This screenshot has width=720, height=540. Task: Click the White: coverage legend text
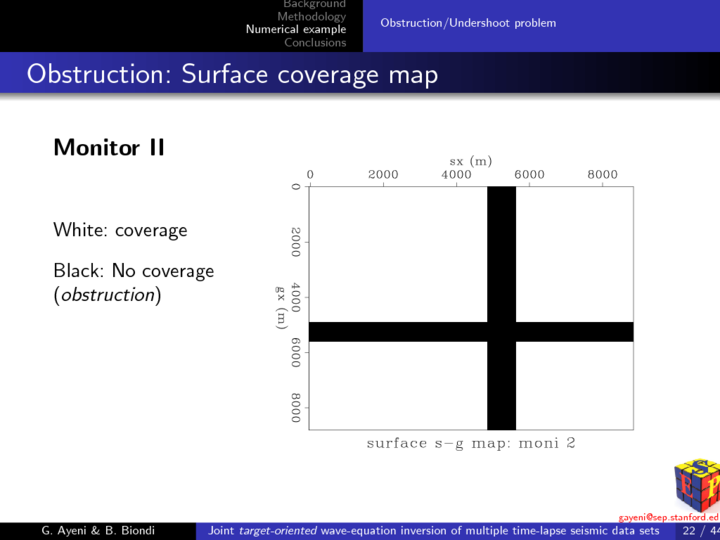click(x=120, y=230)
